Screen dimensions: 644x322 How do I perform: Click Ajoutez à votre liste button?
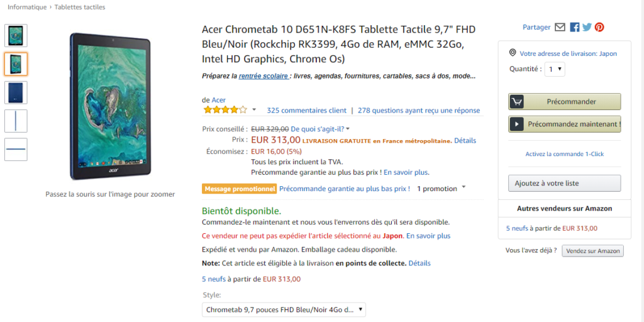coord(564,183)
